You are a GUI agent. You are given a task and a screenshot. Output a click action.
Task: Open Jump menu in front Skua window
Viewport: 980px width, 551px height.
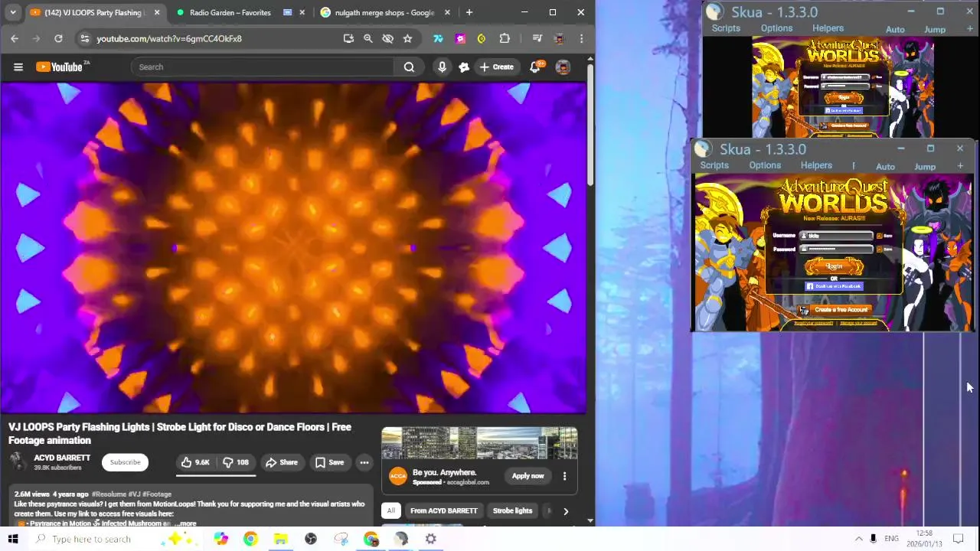click(x=925, y=167)
